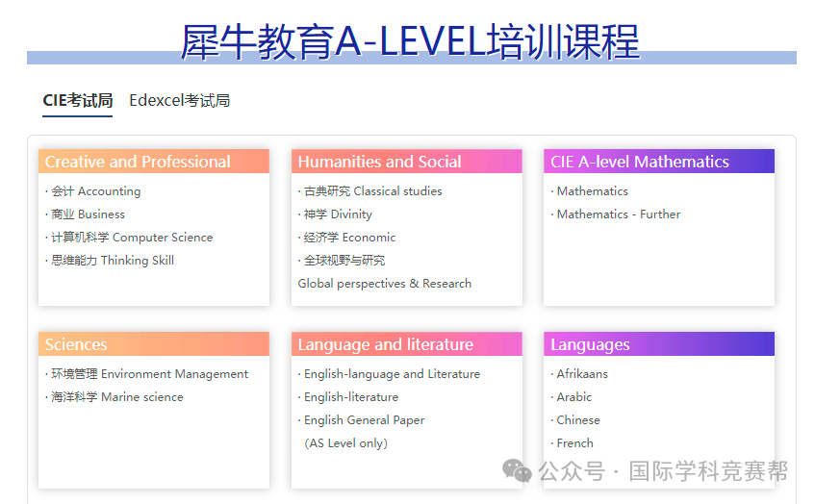Open 海洋科学 Marine science course
815x504 pixels.
click(116, 397)
